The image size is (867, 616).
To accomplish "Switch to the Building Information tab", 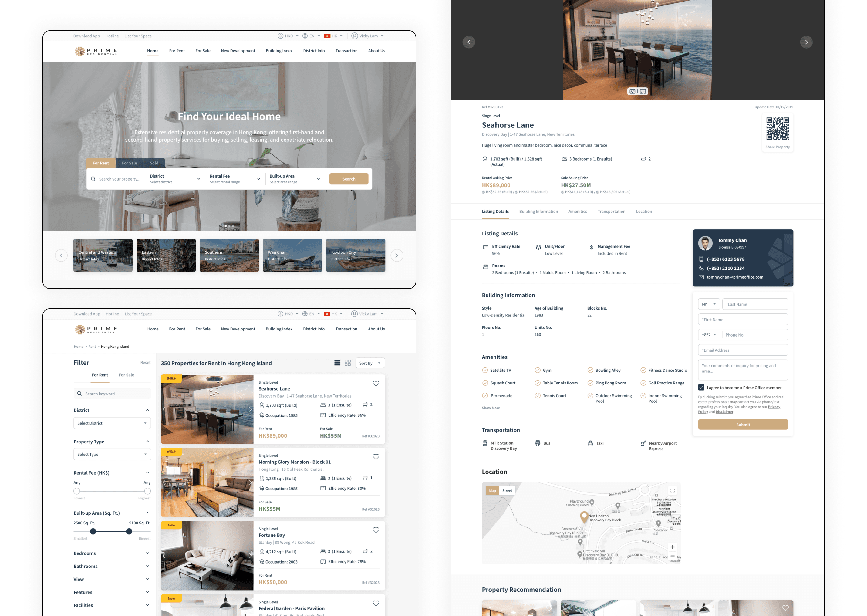I will click(538, 212).
